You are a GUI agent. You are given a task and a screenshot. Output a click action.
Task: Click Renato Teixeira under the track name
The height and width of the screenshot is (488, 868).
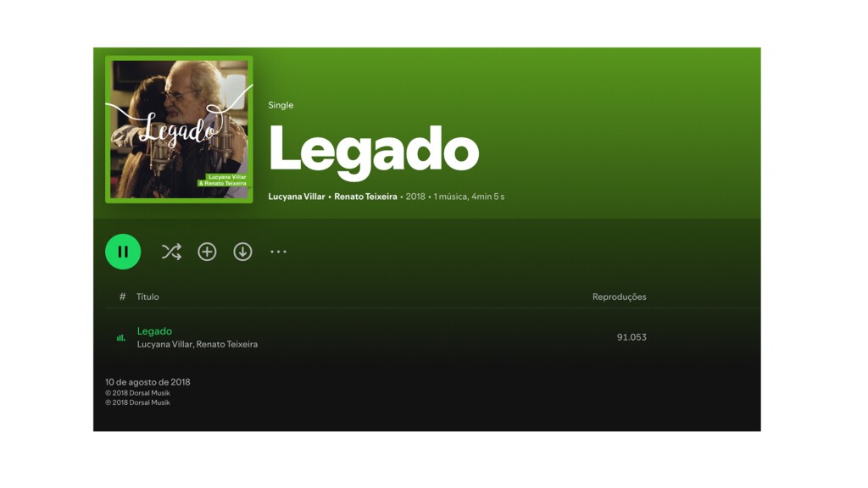[x=227, y=344]
